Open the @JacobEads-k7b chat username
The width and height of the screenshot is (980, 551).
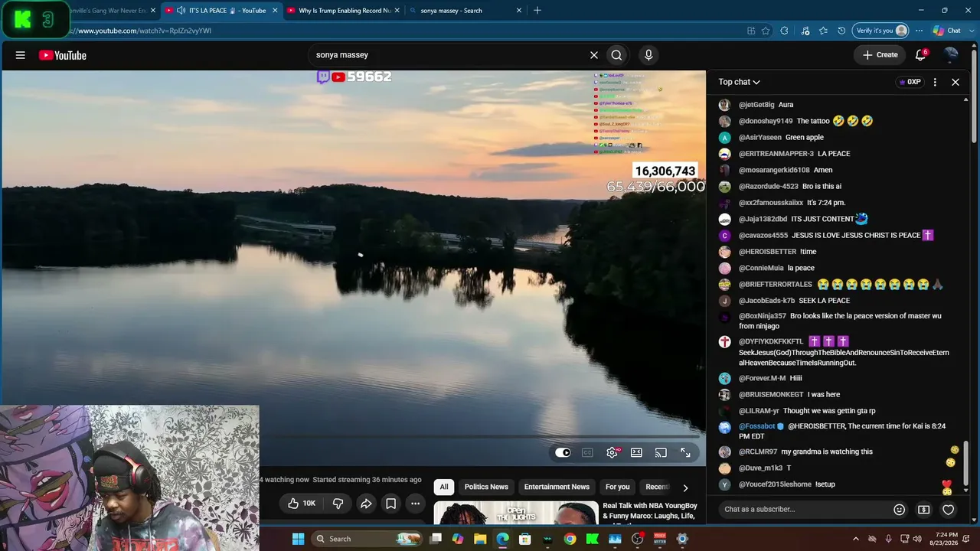(766, 301)
